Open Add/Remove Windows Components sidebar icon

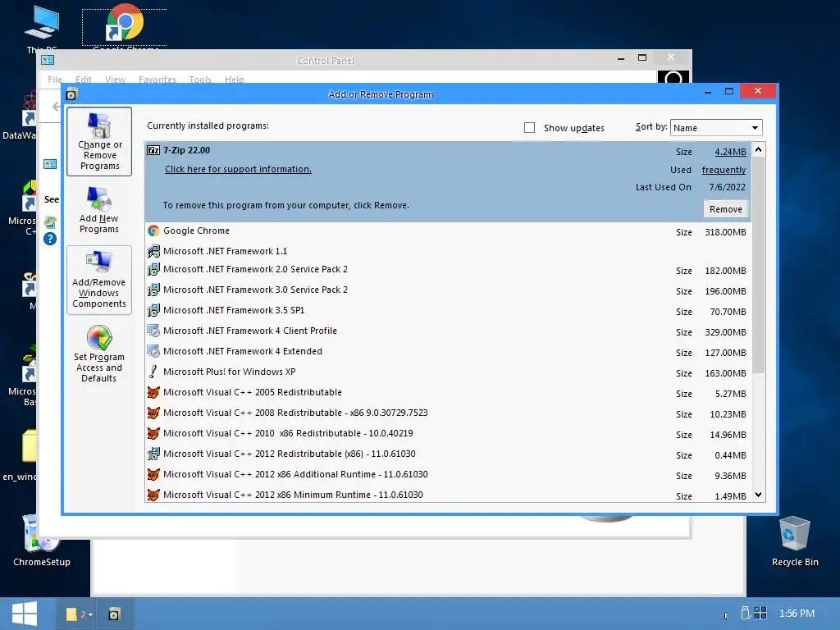[x=99, y=281]
